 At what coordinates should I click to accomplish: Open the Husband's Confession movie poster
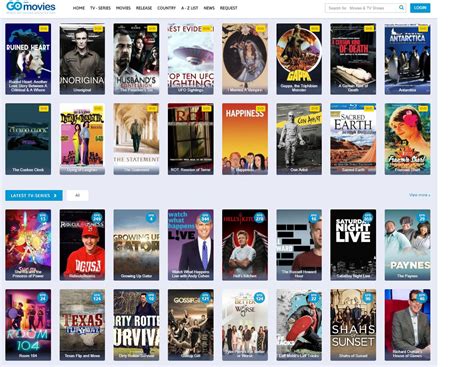pyautogui.click(x=136, y=59)
